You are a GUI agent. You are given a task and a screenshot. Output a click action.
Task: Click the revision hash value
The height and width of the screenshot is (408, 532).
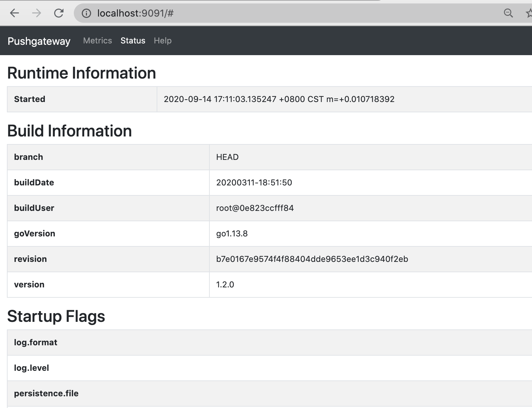[312, 259]
